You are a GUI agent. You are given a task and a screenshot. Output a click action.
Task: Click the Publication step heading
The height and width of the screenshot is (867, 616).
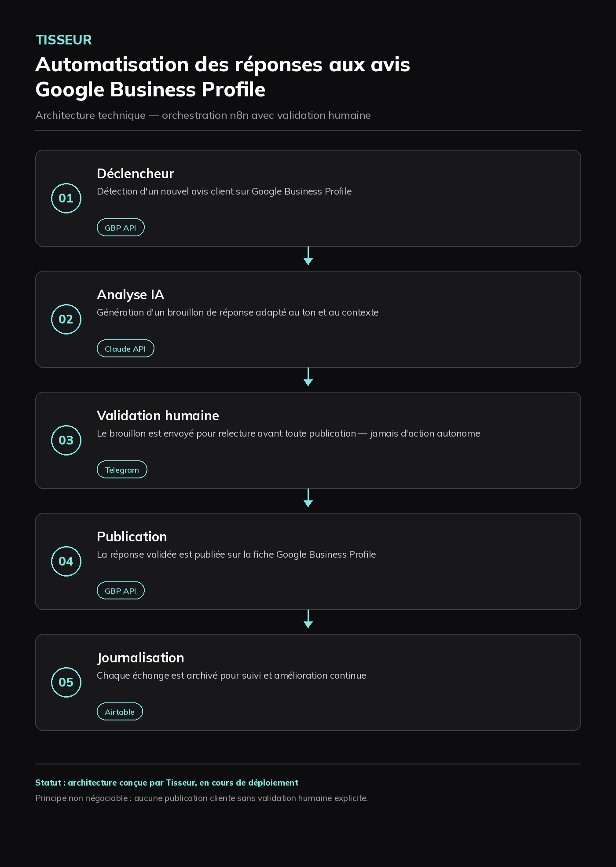tap(132, 536)
